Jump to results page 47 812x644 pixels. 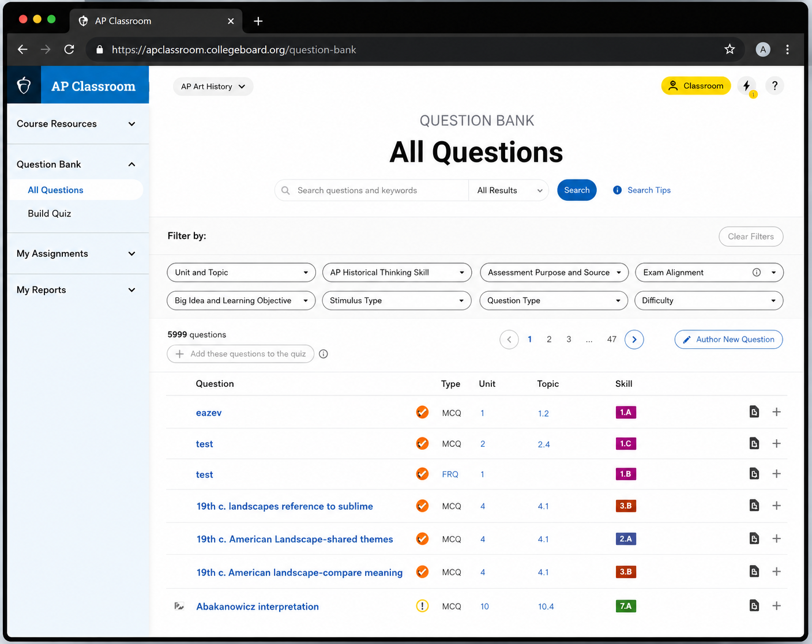click(612, 340)
